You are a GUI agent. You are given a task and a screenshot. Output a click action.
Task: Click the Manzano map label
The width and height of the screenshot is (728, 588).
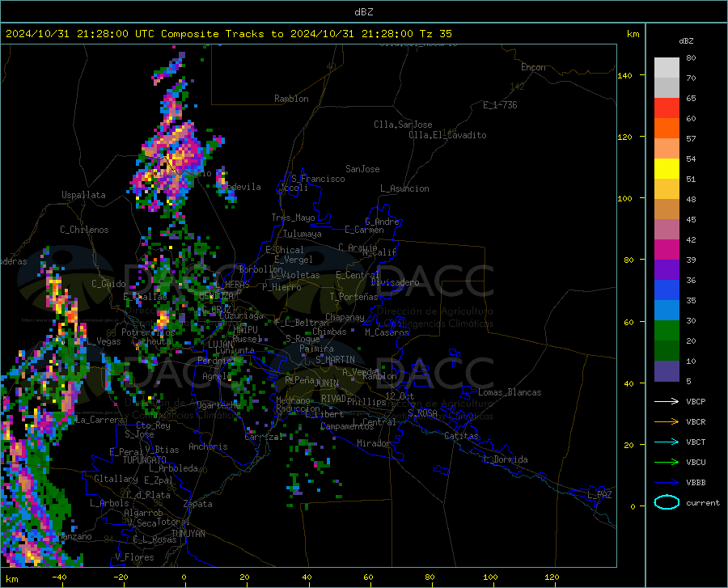[x=74, y=536]
